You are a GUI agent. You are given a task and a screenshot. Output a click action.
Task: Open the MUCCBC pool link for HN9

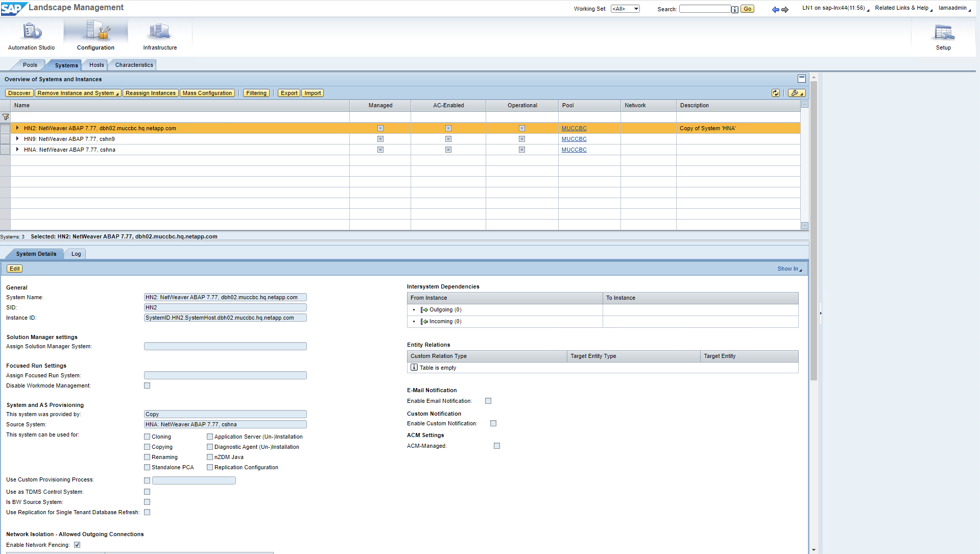point(574,139)
